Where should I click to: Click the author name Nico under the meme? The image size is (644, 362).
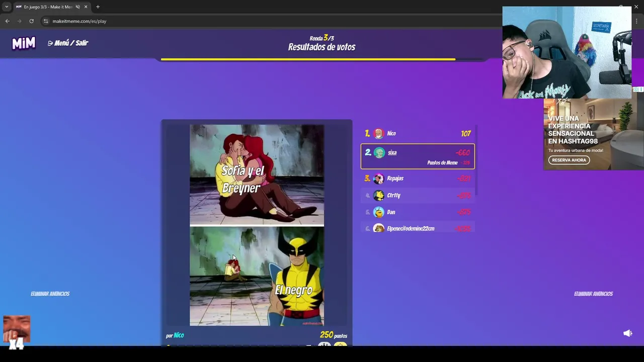179,335
